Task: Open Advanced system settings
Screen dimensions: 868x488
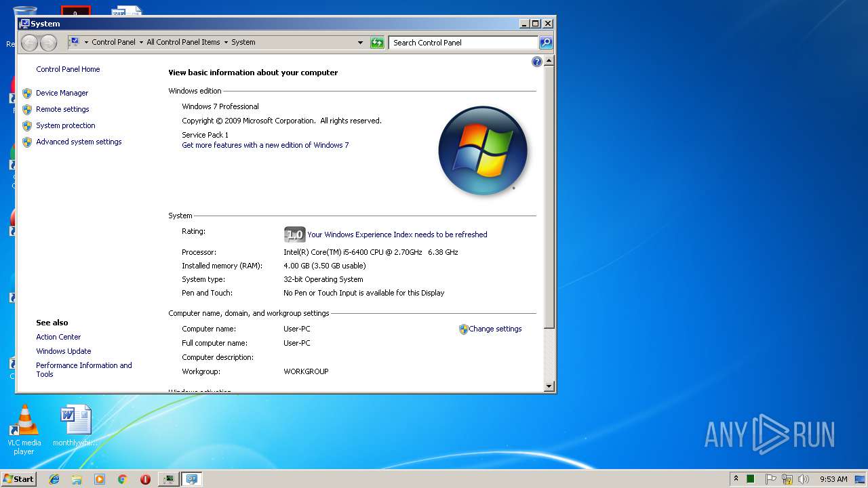Action: tap(79, 142)
